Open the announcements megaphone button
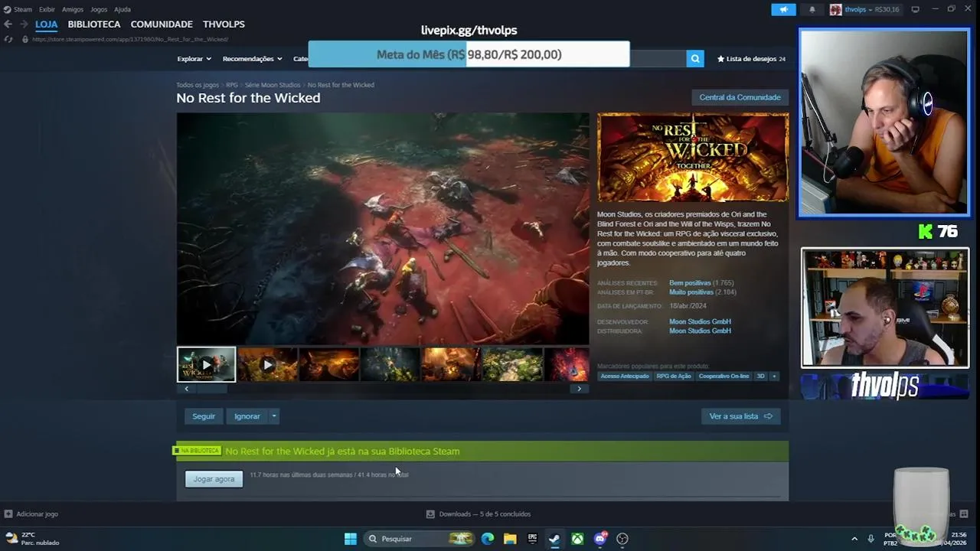The image size is (980, 551). [783, 9]
